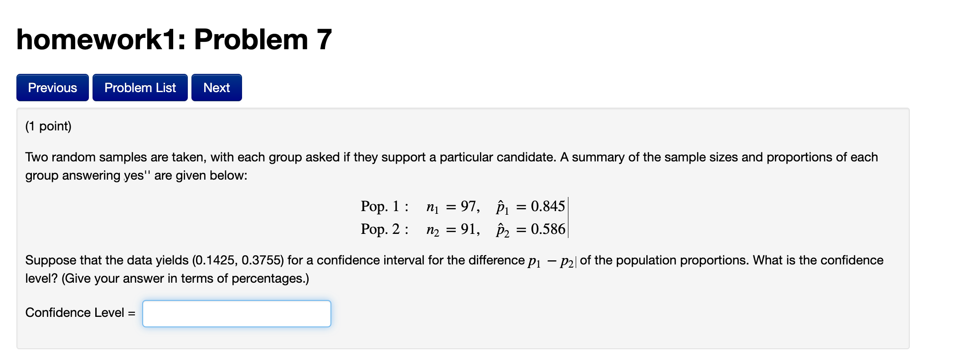Click the n2 = 91 value
This screenshot has height=362, width=980.
[452, 230]
